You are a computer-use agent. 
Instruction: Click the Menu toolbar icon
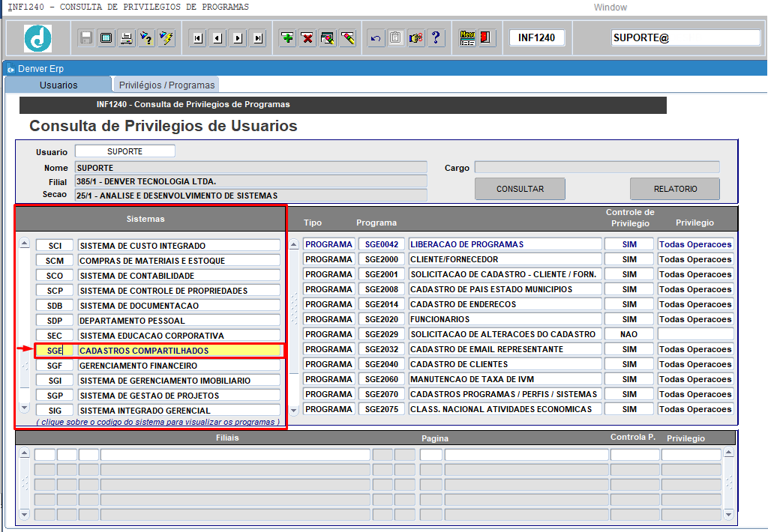tap(467, 37)
